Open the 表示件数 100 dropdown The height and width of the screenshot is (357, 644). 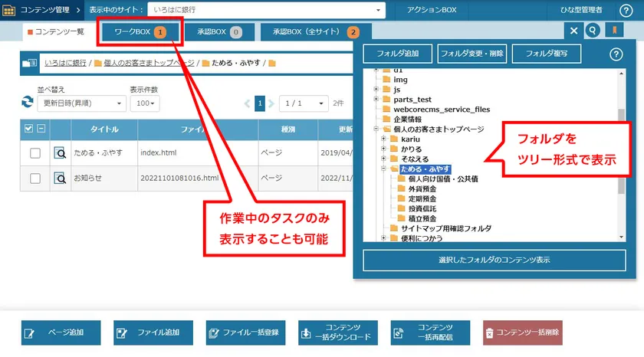click(144, 103)
